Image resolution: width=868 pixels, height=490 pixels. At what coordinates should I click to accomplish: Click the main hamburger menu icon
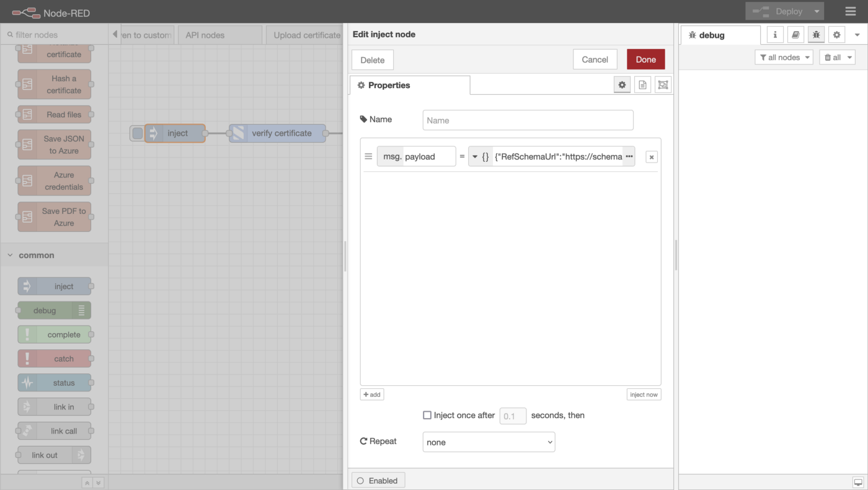[850, 11]
